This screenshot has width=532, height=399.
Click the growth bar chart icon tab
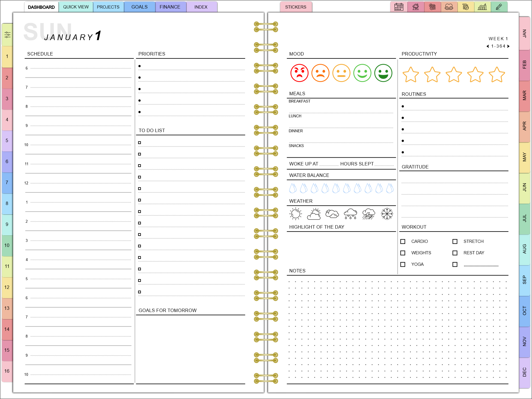(x=482, y=7)
